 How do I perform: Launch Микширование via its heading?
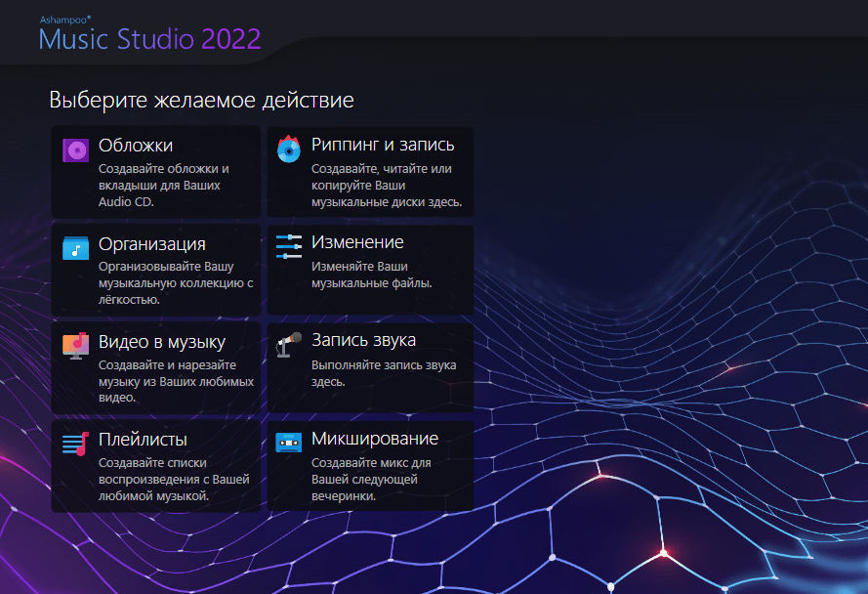(x=375, y=439)
